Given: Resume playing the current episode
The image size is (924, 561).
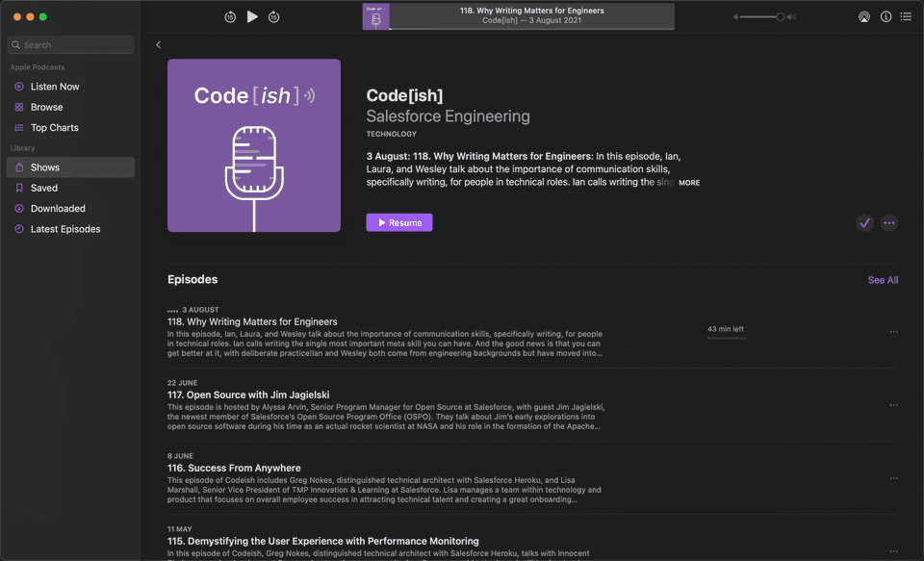Looking at the screenshot, I should tap(398, 222).
